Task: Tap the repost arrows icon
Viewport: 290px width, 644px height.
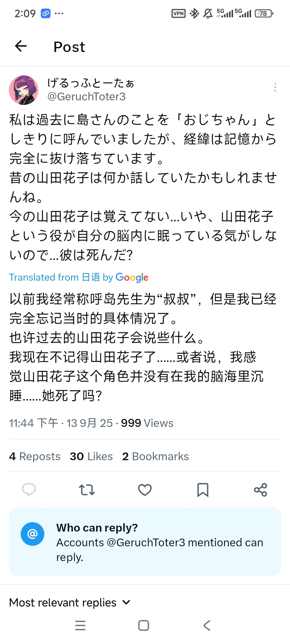Action: 87,489
